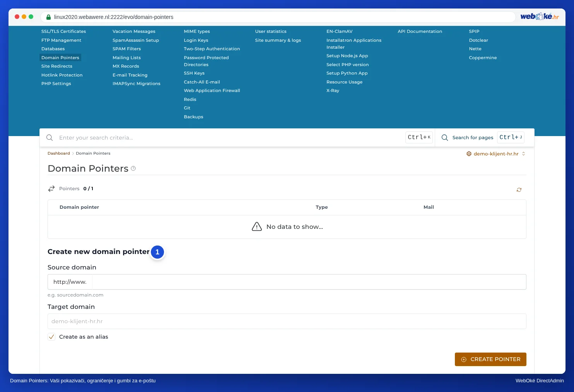Click the CREATE POINTER button
This screenshot has width=574, height=392.
pyautogui.click(x=490, y=359)
